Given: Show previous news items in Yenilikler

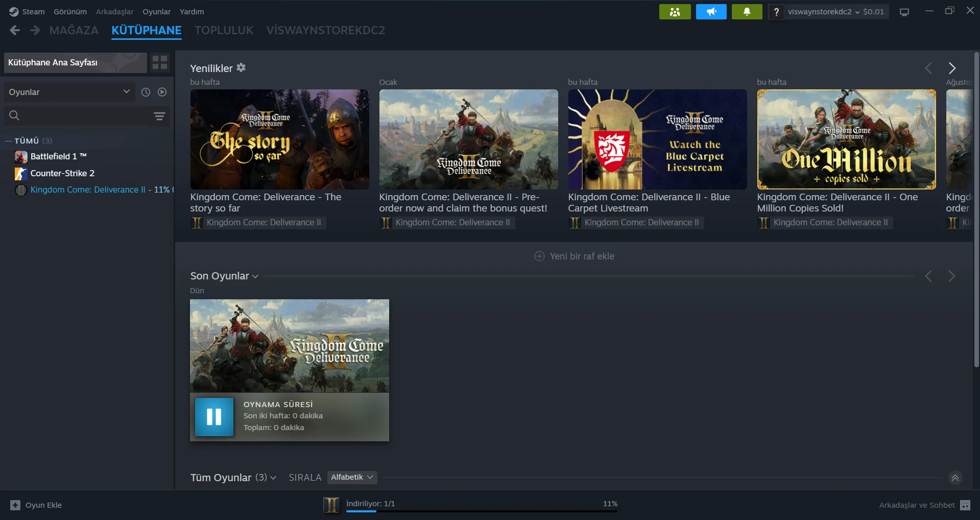Looking at the screenshot, I should pyautogui.click(x=928, y=68).
